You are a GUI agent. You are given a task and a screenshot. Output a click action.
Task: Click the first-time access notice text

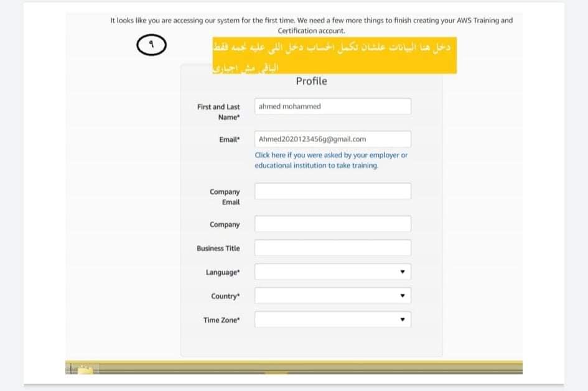tap(311, 25)
